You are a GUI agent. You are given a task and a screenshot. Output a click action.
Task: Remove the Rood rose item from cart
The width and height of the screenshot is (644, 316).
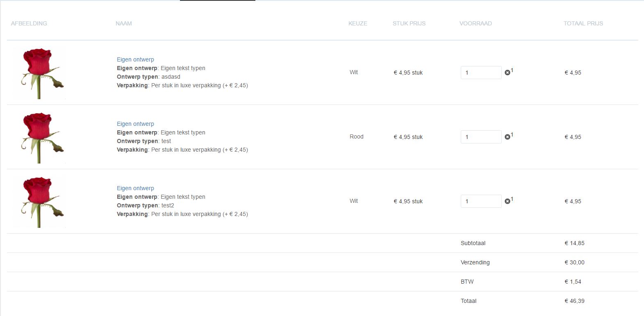(x=507, y=137)
